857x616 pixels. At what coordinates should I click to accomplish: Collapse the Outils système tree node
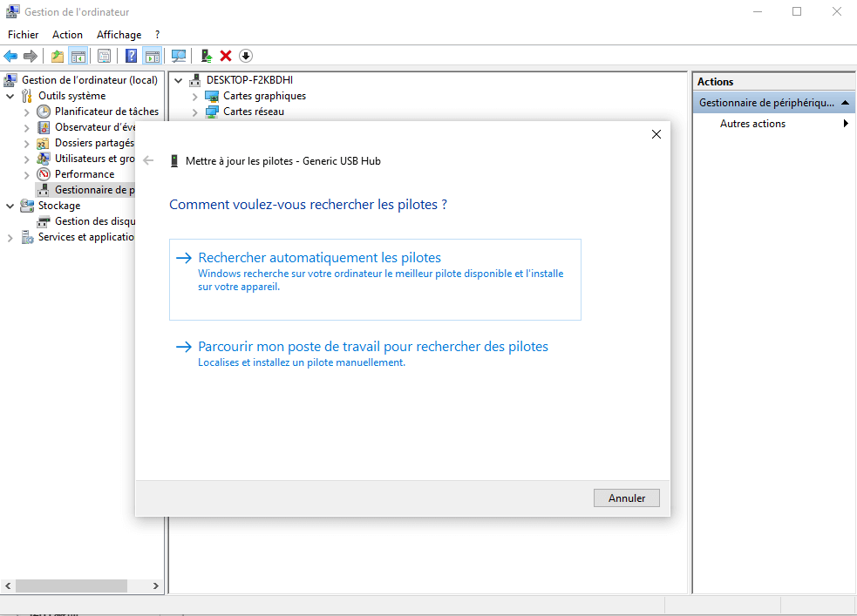click(10, 96)
